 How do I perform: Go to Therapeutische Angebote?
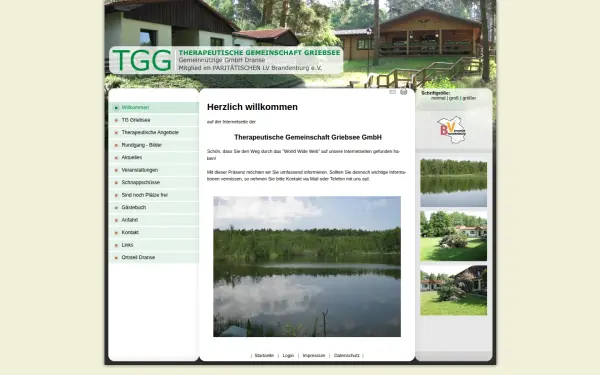click(x=153, y=132)
